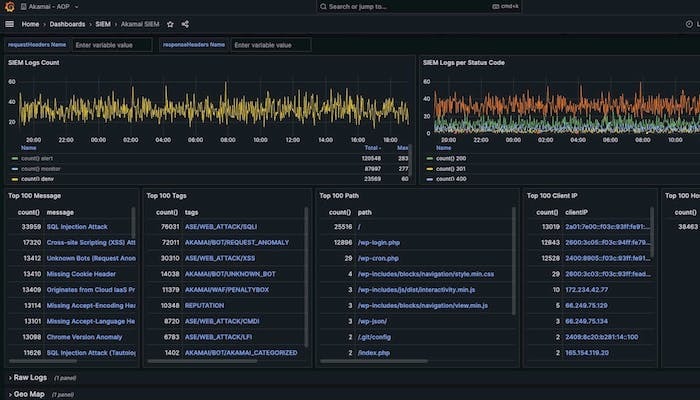Open the AKAMAI/BOT/REQUEST_ANOMALY tag
The width and height of the screenshot is (700, 400).
237,242
